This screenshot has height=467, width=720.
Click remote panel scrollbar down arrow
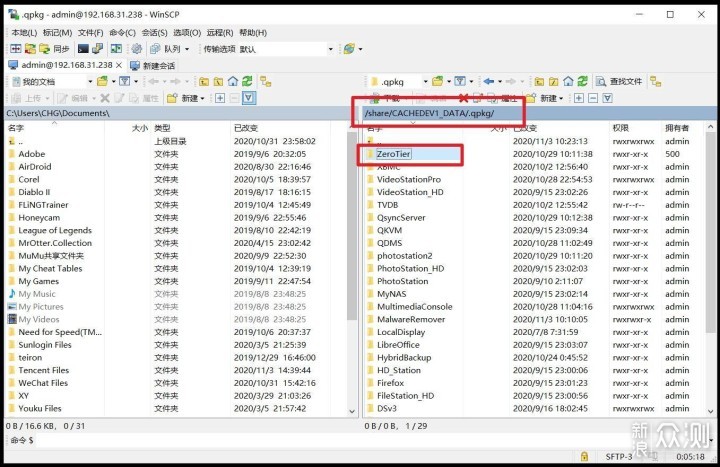click(x=710, y=411)
